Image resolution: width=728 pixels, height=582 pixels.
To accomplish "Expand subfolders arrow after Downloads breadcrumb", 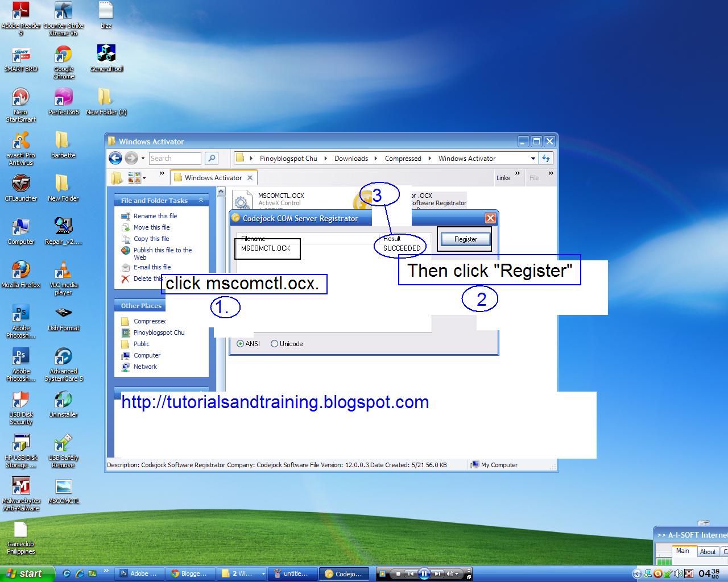I will tap(377, 159).
